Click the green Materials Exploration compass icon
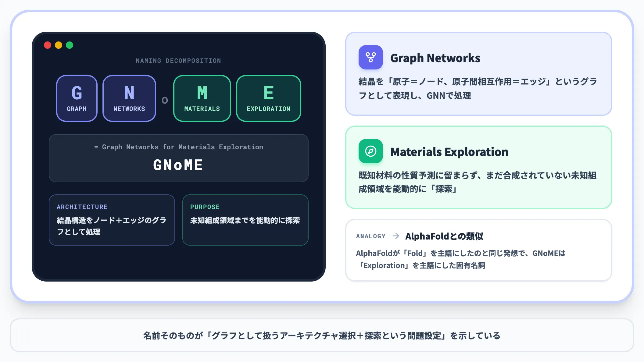This screenshot has width=644, height=362. click(370, 151)
